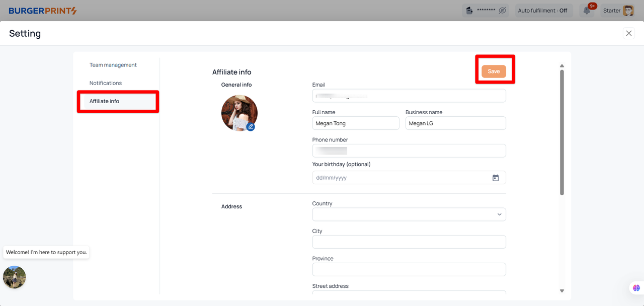This screenshot has width=644, height=306.
Task: Switch to the Notifications settings tab
Action: (x=106, y=83)
